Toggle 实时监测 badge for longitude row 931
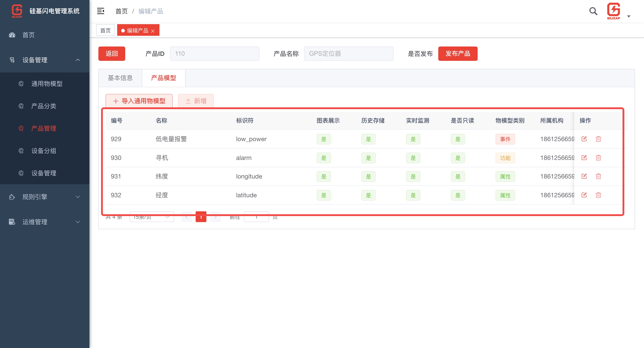644x348 pixels. pyautogui.click(x=413, y=176)
